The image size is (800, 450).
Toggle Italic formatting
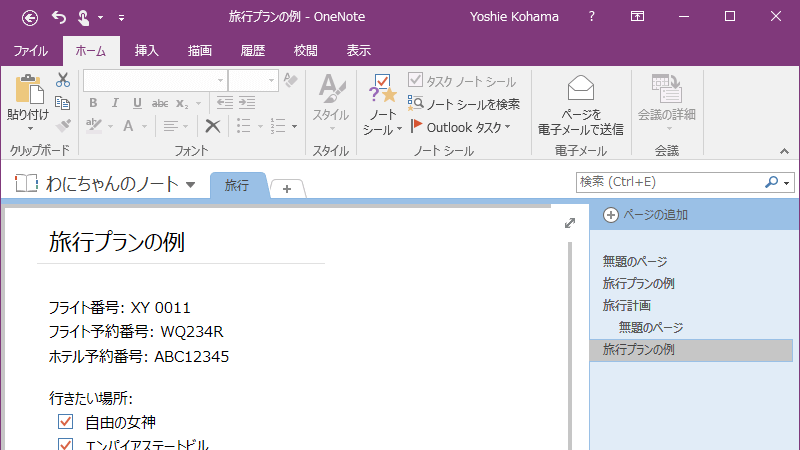point(115,103)
